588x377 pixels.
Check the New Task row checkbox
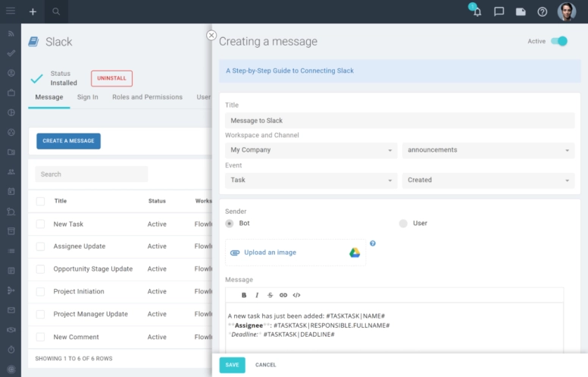[40, 225]
